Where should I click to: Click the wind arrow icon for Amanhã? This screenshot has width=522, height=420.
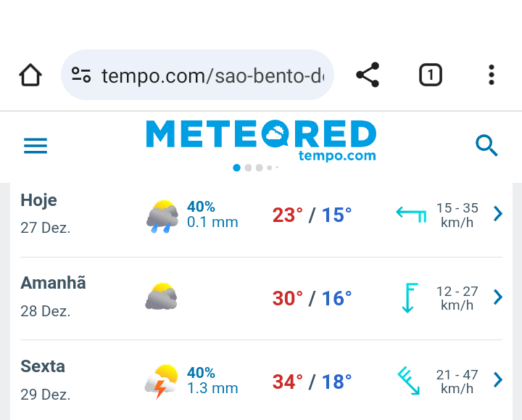tap(410, 297)
